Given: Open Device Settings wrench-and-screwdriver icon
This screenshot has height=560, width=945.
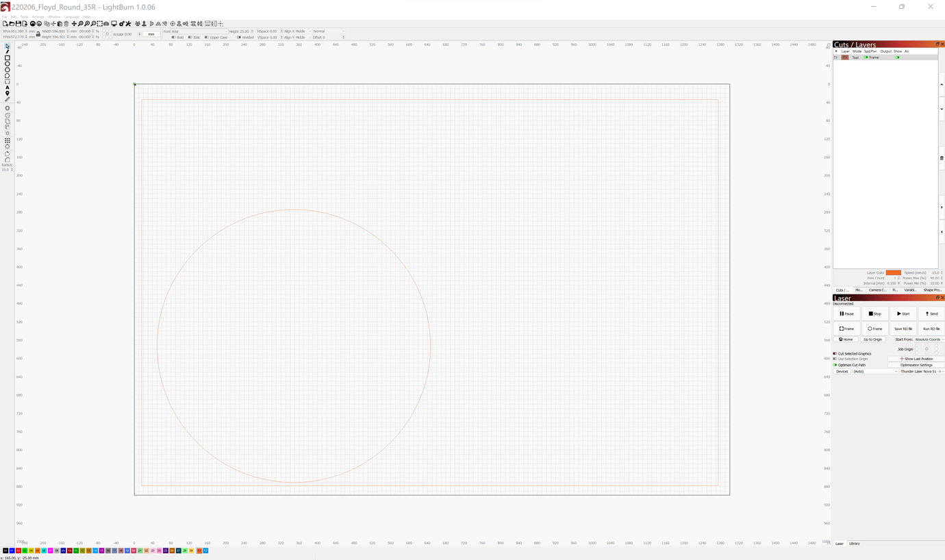Looking at the screenshot, I should (128, 24).
